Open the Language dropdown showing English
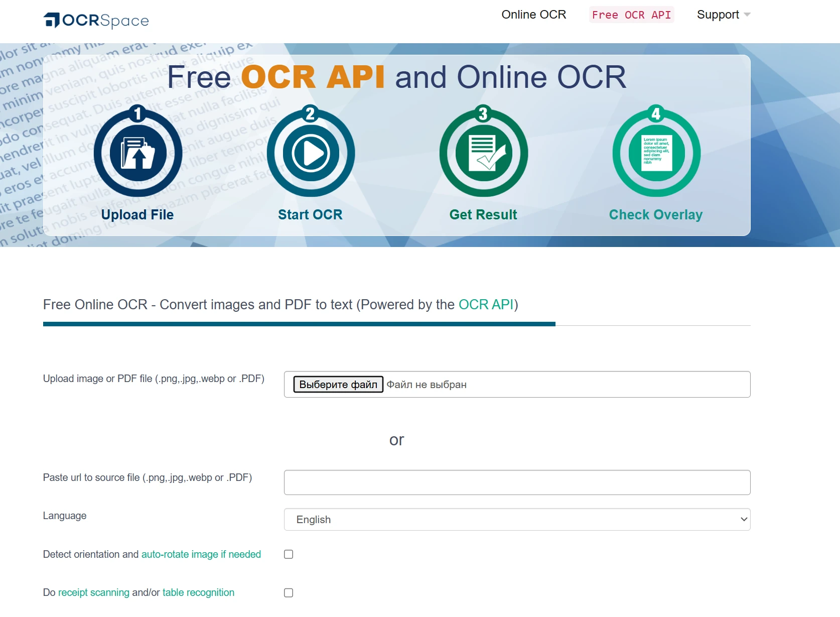Viewport: 840px width, 617px height. click(x=517, y=520)
